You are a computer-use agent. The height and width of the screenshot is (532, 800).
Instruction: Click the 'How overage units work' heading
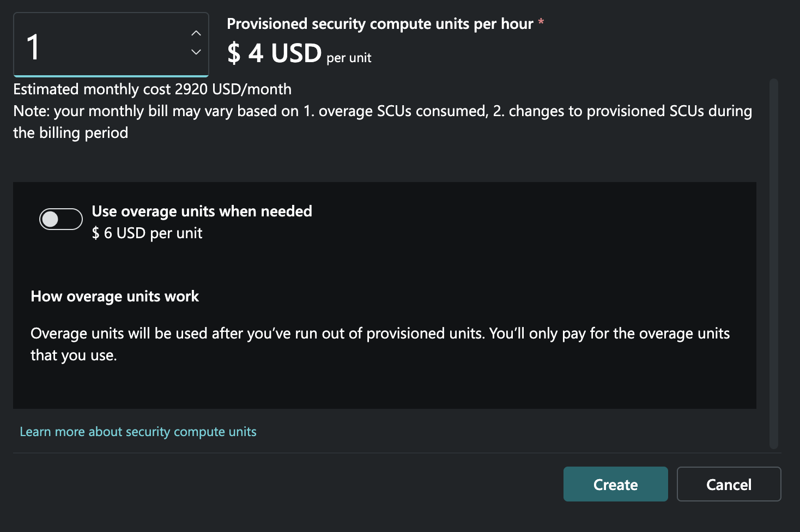[x=114, y=296]
